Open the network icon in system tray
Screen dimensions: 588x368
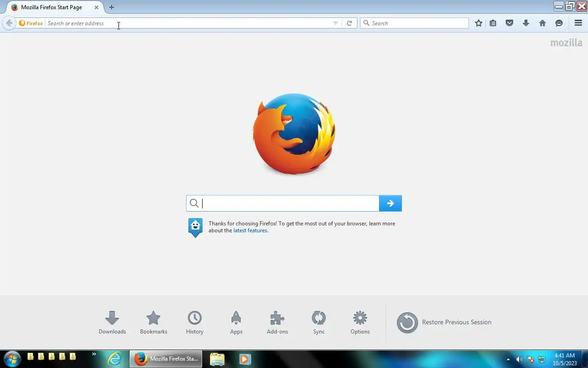click(x=542, y=359)
